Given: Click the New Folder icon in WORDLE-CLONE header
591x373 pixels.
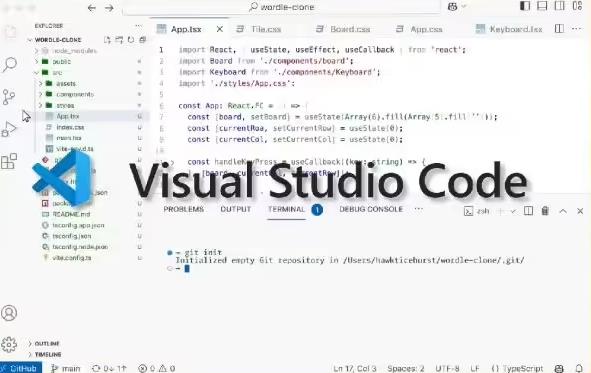Looking at the screenshot, I should click(119, 40).
